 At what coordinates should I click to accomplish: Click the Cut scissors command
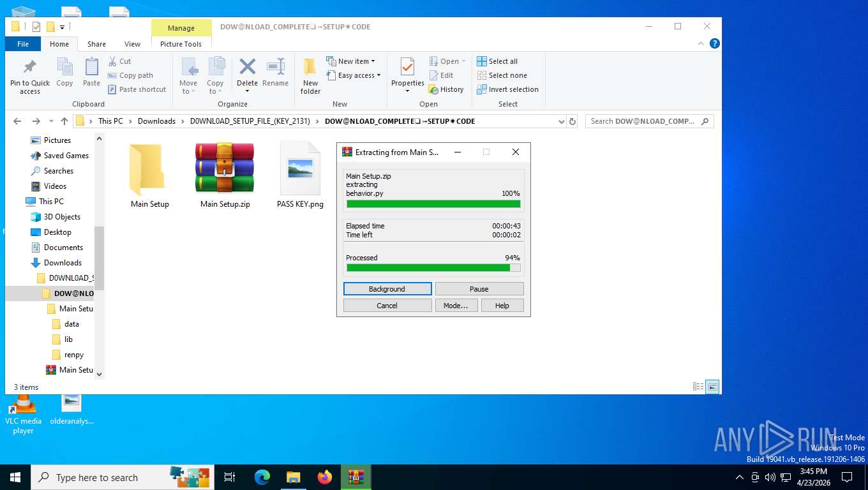pos(119,61)
